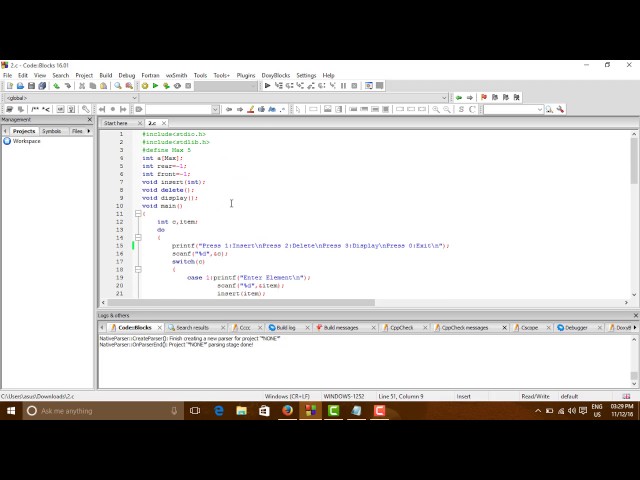Open Microsoft Edge from the taskbar
The width and height of the screenshot is (640, 480).
(x=218, y=411)
